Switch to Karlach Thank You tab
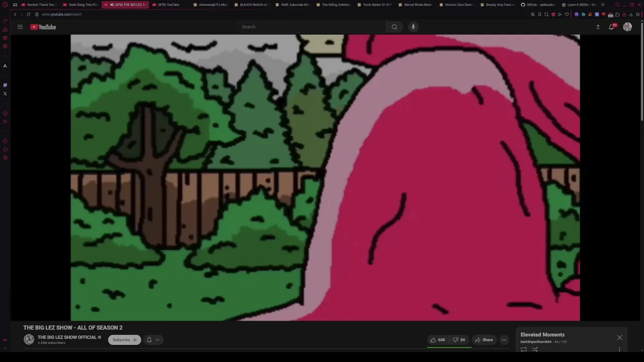644x362 pixels. pyautogui.click(x=38, y=5)
